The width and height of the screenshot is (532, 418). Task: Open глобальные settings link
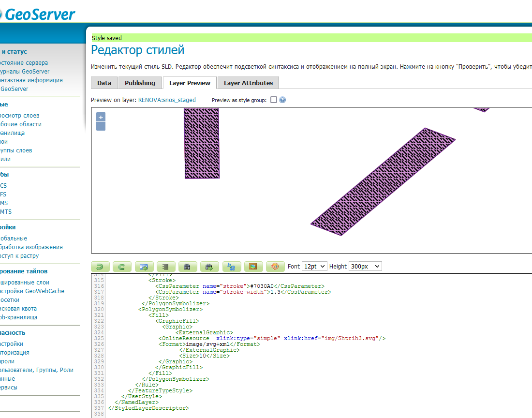pos(14,239)
